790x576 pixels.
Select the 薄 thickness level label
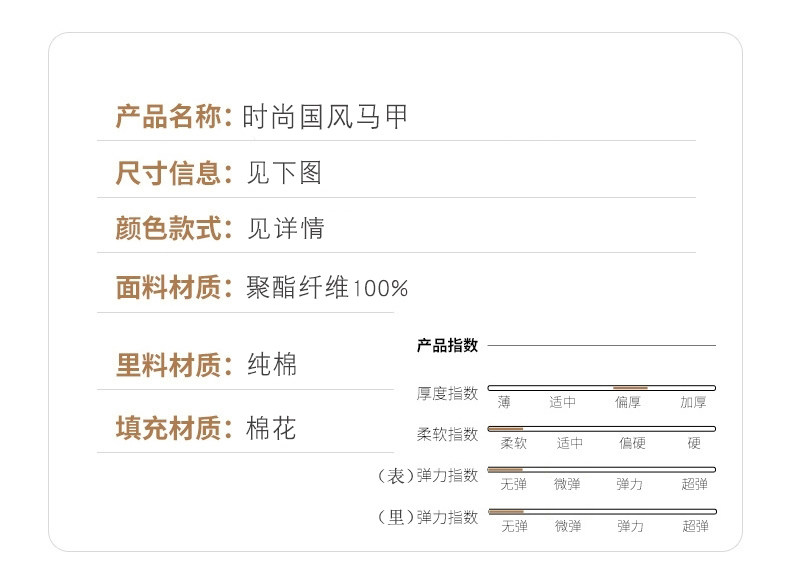504,402
